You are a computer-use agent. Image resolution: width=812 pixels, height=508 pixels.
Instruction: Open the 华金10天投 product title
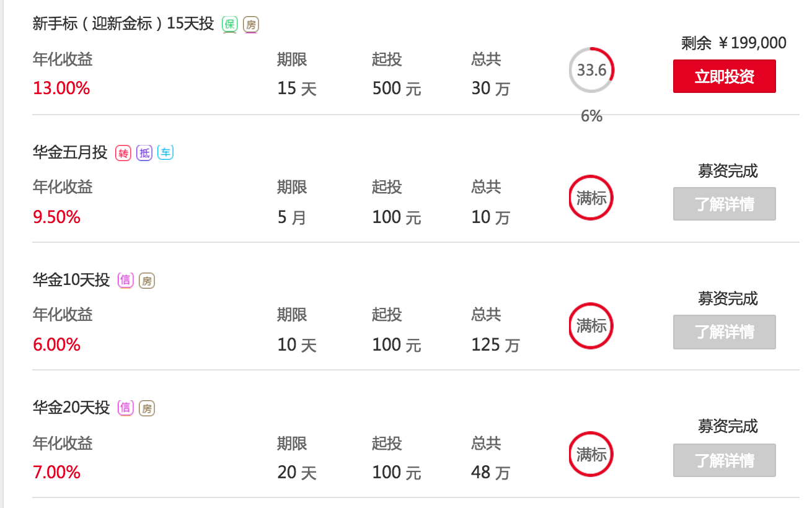click(x=71, y=280)
